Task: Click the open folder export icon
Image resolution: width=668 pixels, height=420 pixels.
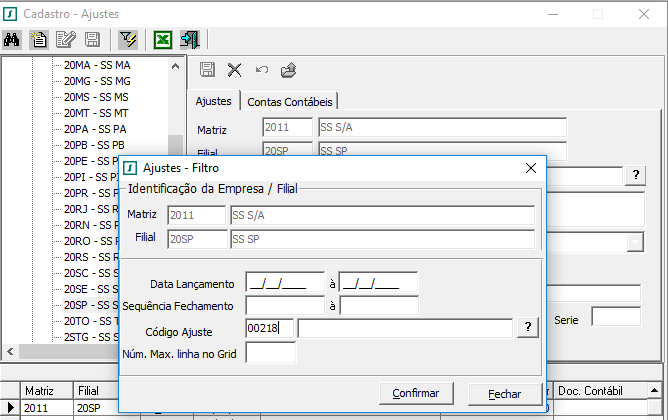Action: click(x=288, y=70)
